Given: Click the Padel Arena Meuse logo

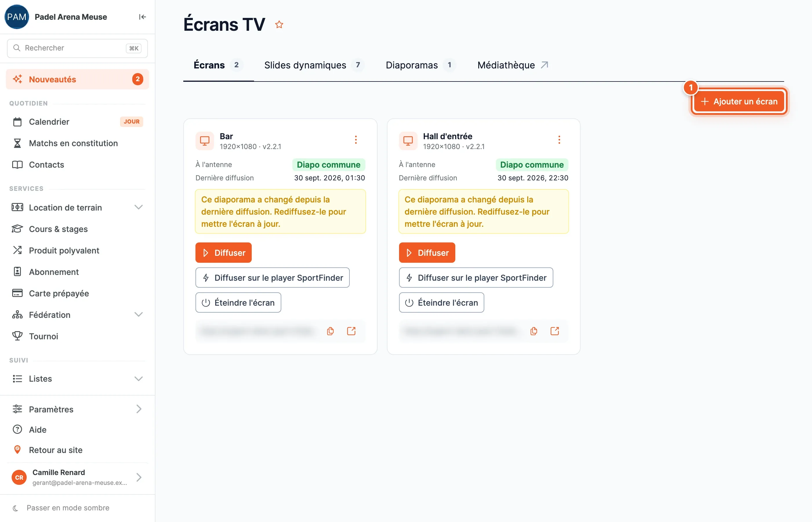Looking at the screenshot, I should point(17,17).
